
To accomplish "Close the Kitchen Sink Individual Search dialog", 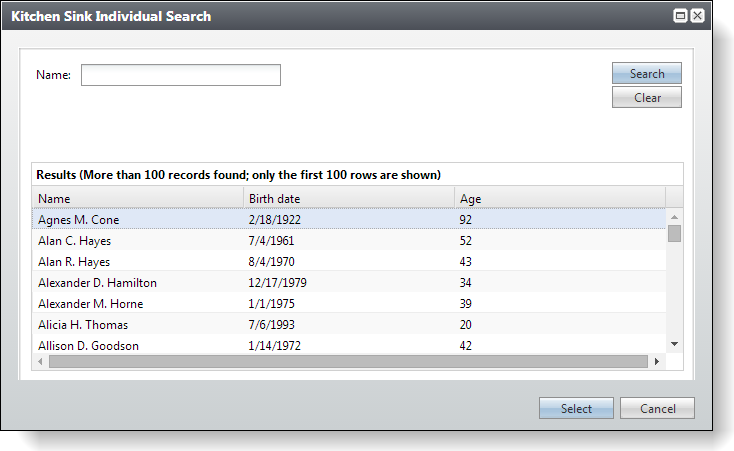I will point(697,16).
